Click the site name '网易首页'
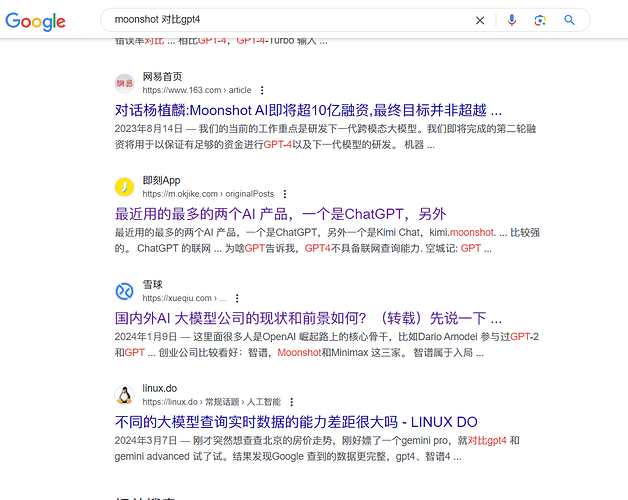 coord(162,77)
